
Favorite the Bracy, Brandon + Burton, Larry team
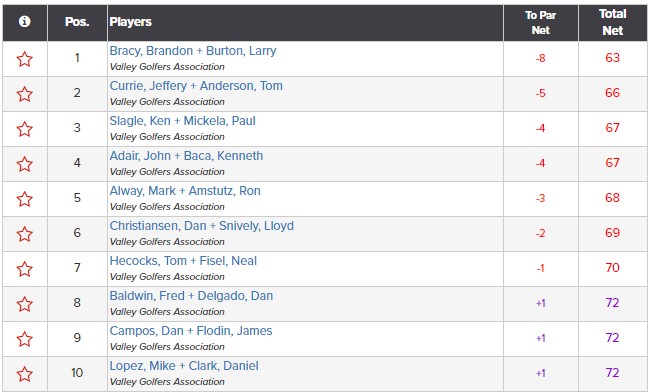tap(24, 59)
